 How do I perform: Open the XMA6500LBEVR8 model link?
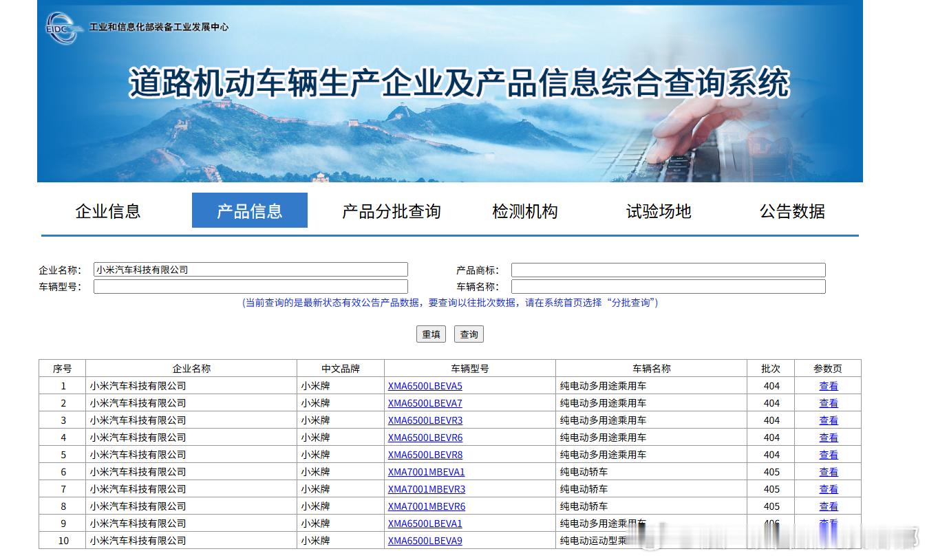[x=425, y=455]
